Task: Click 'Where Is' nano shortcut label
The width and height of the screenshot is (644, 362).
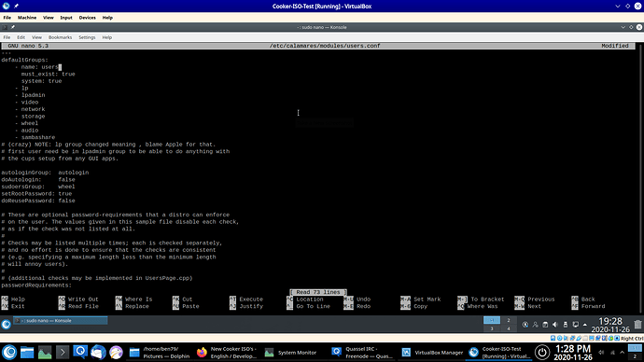Action: (x=138, y=299)
